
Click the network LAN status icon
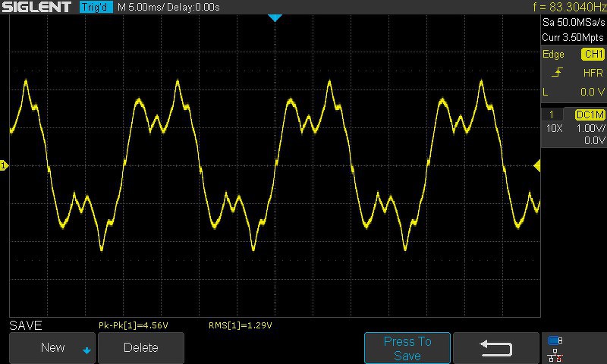[x=555, y=355]
